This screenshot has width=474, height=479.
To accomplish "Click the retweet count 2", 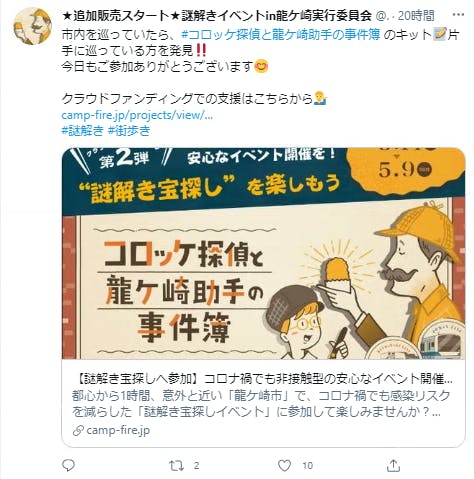I will tap(196, 466).
